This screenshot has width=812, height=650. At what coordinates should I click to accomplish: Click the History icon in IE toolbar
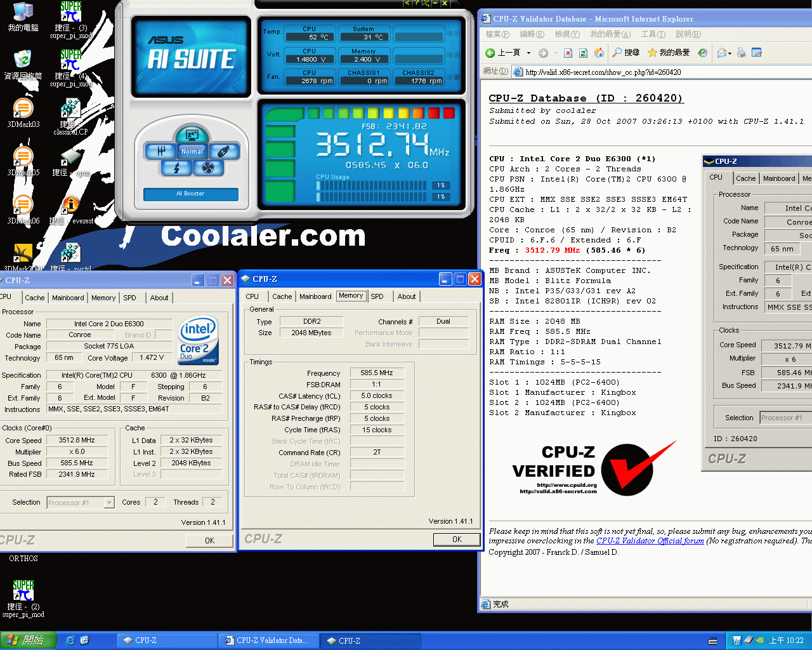[702, 53]
